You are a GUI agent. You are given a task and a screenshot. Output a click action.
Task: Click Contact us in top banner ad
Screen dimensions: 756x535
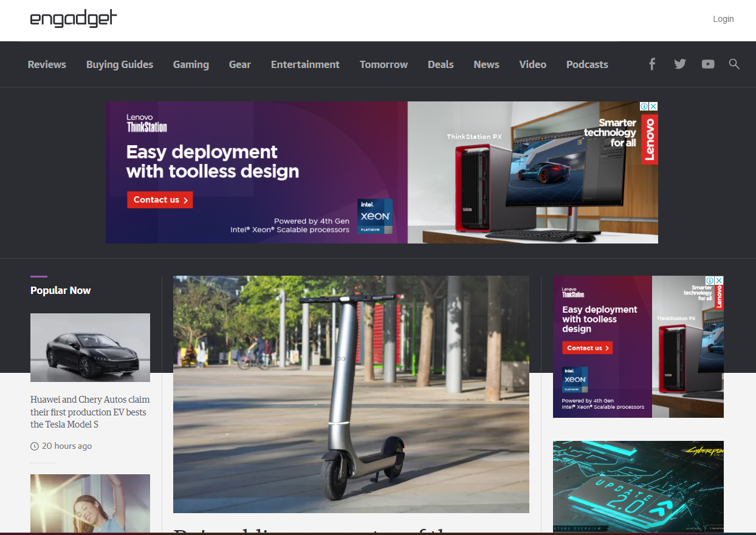tap(160, 200)
